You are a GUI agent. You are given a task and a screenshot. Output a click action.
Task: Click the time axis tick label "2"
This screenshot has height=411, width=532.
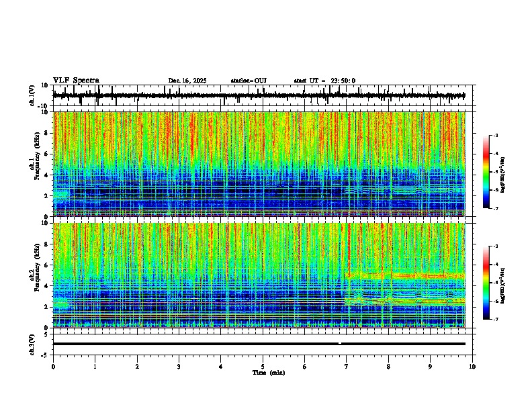(x=137, y=367)
